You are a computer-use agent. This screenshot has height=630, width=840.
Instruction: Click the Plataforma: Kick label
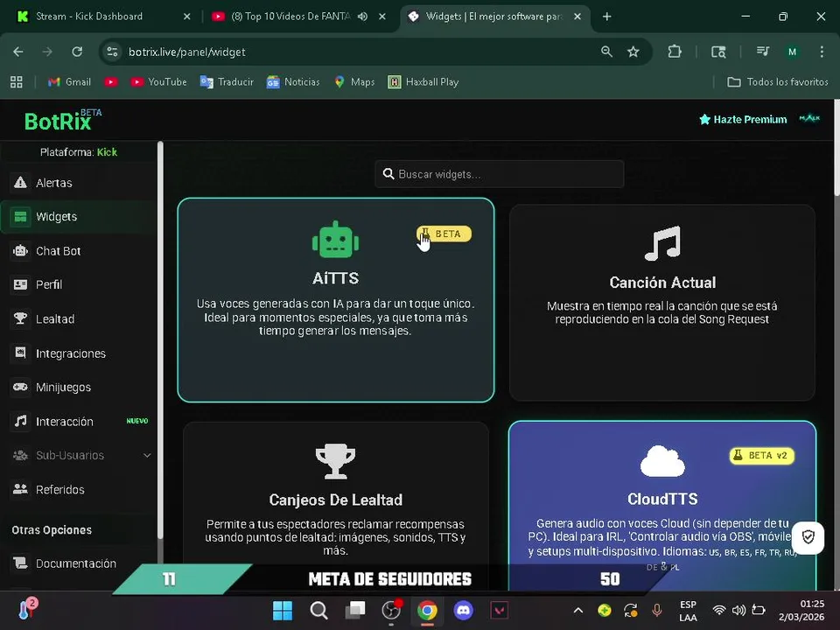tap(78, 152)
